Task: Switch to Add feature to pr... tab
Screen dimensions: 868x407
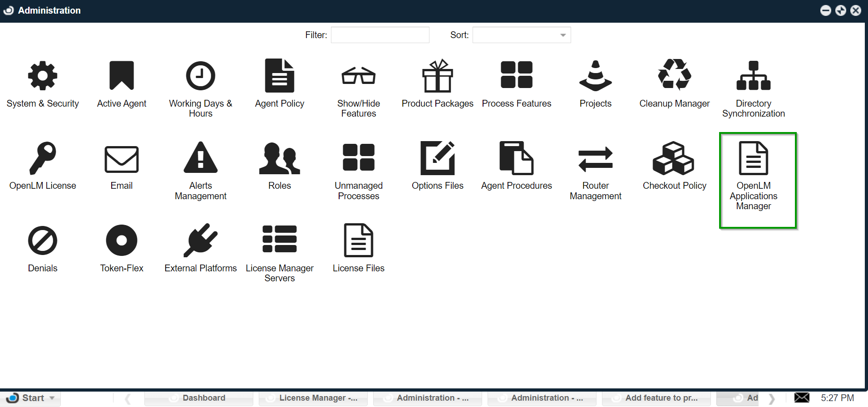Action: point(656,398)
